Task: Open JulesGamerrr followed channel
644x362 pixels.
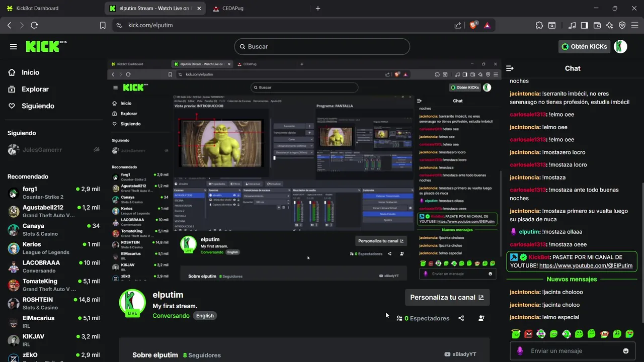Action: [x=53, y=150]
